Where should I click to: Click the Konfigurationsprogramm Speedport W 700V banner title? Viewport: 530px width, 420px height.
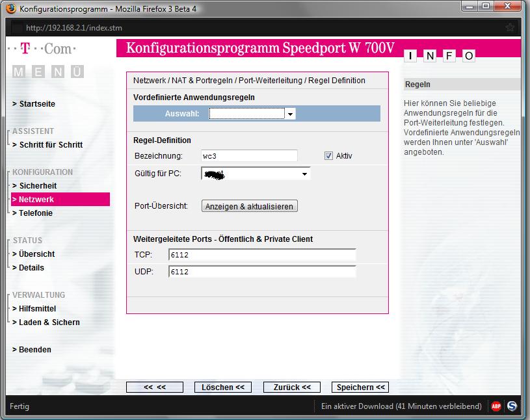click(260, 47)
